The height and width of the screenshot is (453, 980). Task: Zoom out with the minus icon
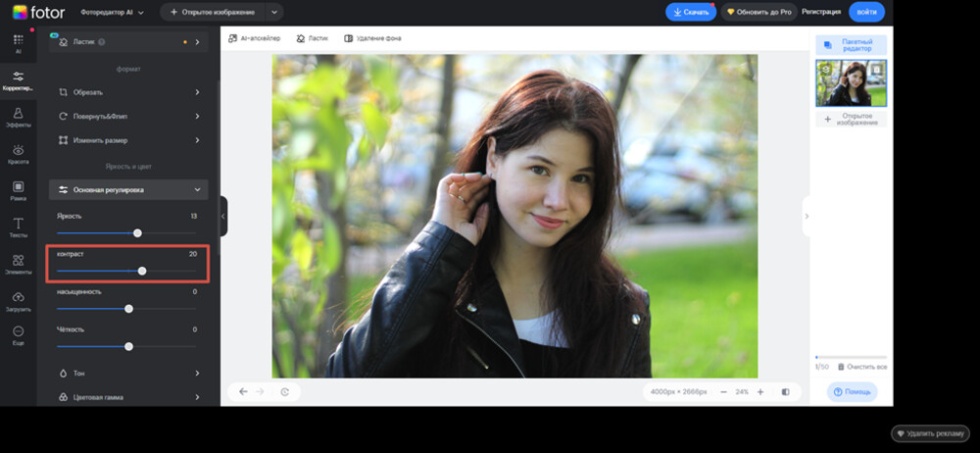click(723, 391)
